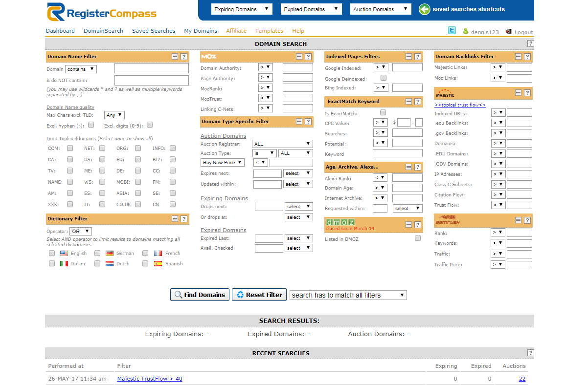The height and width of the screenshot is (385, 588).
Task: Select the English dictionary checkbox
Action: tap(52, 253)
